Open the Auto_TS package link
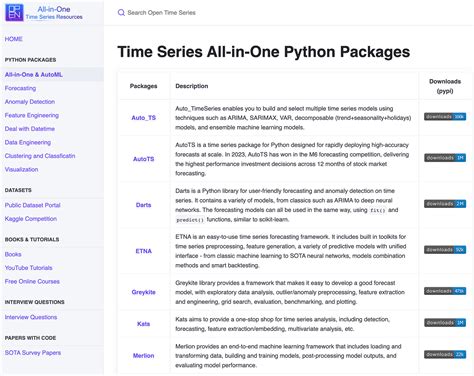 [x=144, y=118]
